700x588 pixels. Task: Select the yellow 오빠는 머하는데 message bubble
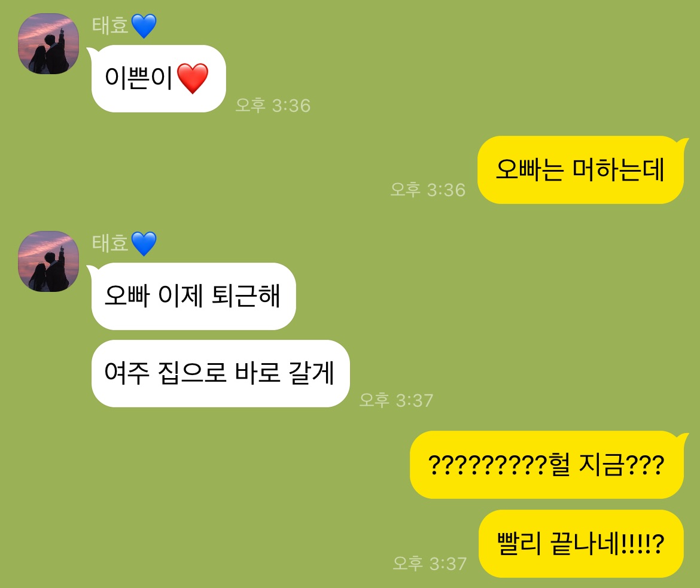pyautogui.click(x=580, y=170)
